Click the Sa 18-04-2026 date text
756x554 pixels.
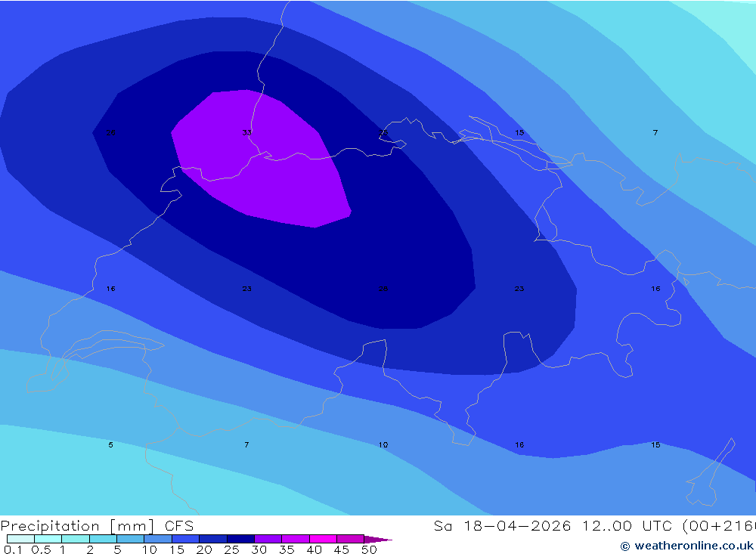point(502,525)
